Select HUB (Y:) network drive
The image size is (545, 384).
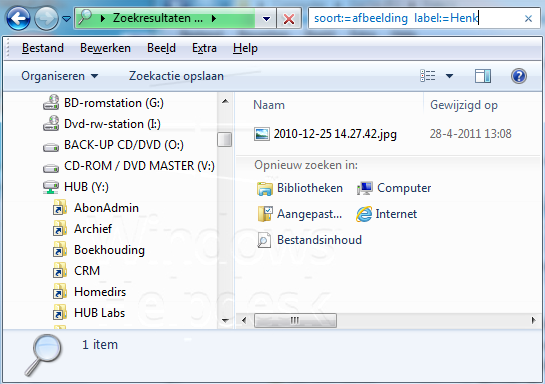pos(86,187)
